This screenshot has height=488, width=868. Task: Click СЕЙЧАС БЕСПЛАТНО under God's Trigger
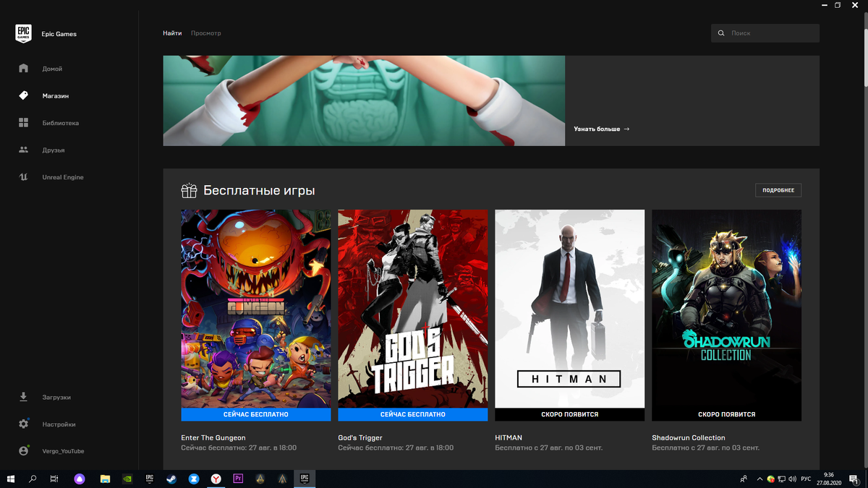[413, 414]
